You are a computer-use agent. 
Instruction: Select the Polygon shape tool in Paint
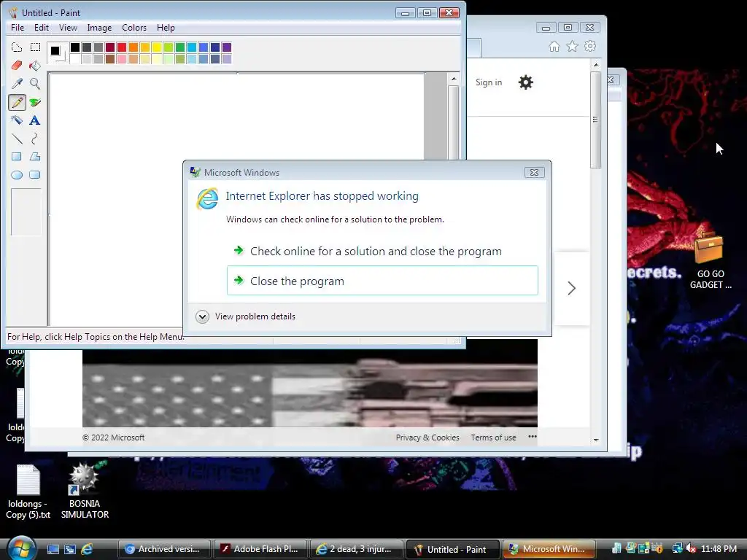tap(35, 157)
